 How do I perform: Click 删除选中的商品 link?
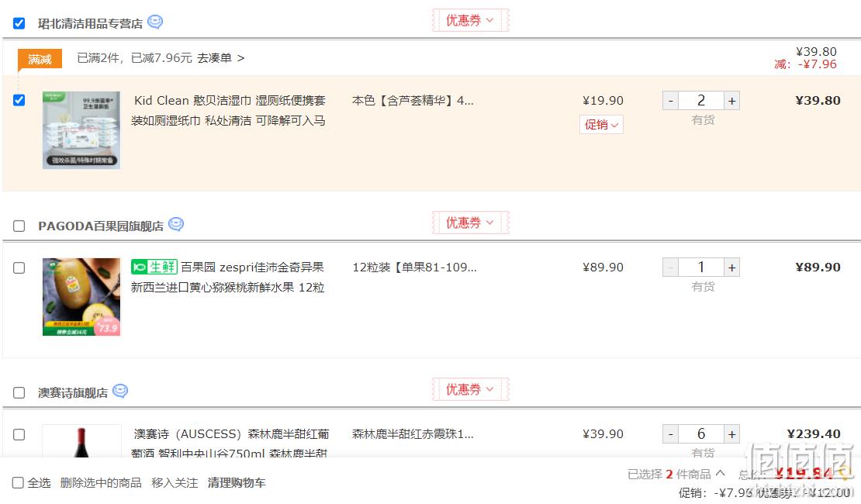coord(101,482)
